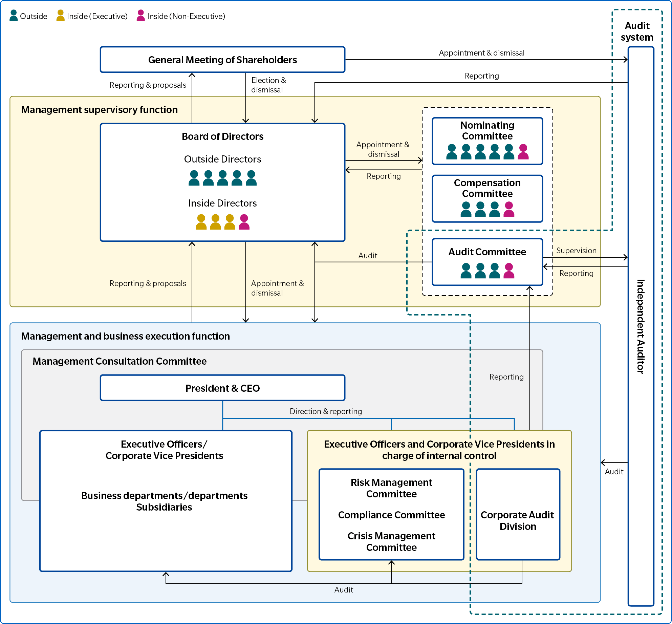
Task: Click Reporting & proposals label below shareholders box
Action: (148, 85)
